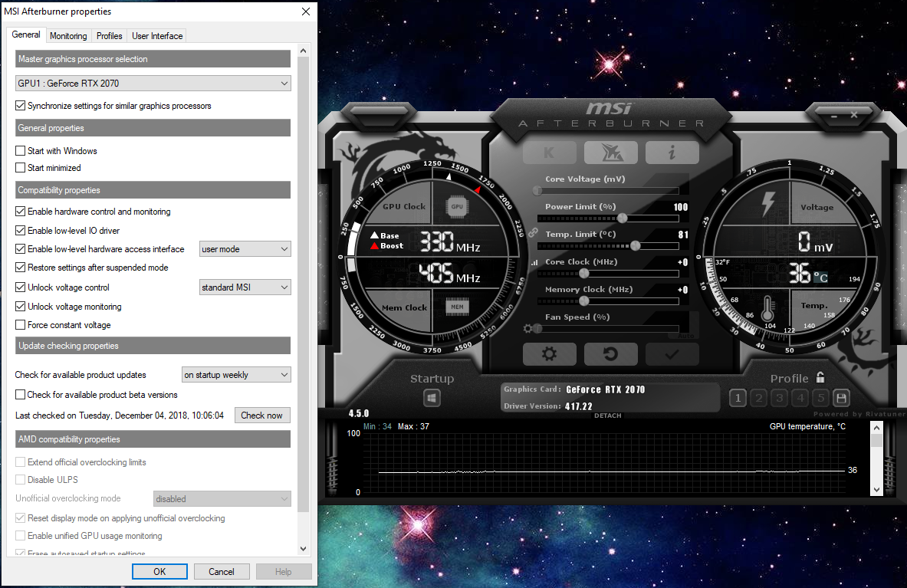This screenshot has width=907, height=588.
Task: Open the 'standard MSI' voltage control dropdown
Action: [x=245, y=287]
